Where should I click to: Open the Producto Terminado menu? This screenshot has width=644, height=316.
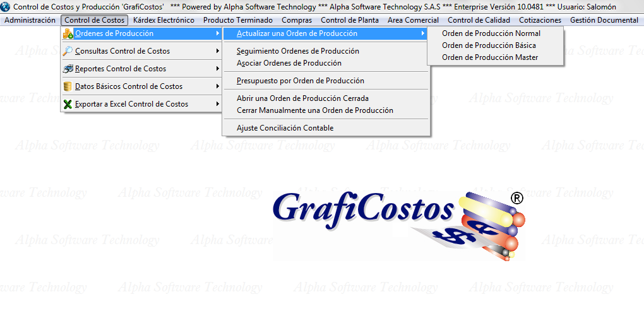pos(238,20)
